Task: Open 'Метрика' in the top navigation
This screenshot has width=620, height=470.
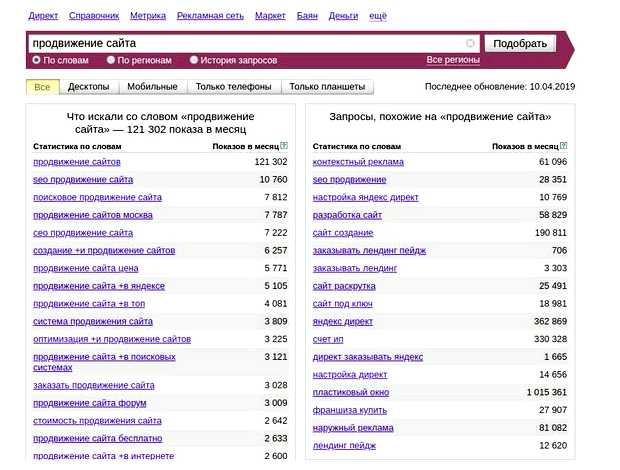Action: pyautogui.click(x=148, y=17)
